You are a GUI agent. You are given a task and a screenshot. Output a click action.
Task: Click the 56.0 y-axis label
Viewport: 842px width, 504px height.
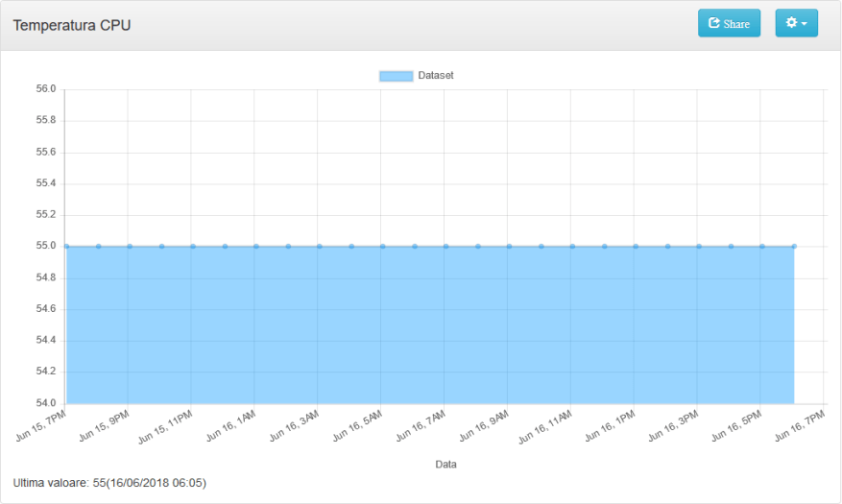coord(45,89)
